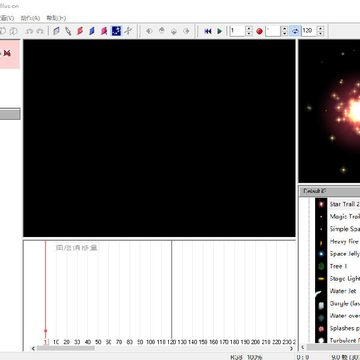Image resolution: width=360 pixels, height=360 pixels.
Task: Increase the current frame with the up arrow
Action: 249,29
